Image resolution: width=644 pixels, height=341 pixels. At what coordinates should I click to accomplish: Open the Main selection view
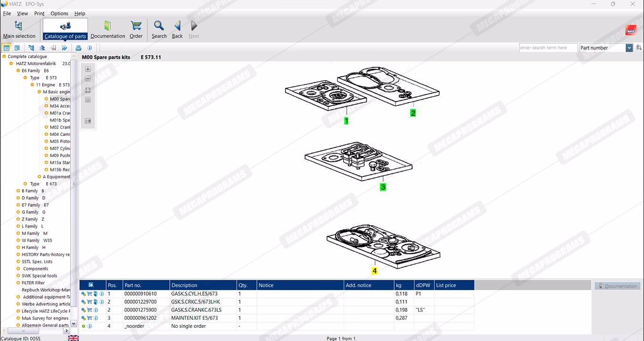19,29
